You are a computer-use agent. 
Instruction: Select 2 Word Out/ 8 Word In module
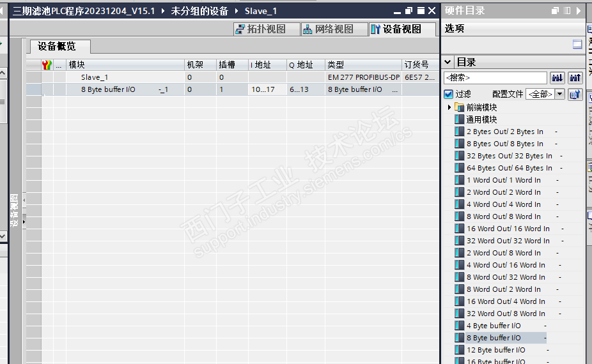[504, 253]
